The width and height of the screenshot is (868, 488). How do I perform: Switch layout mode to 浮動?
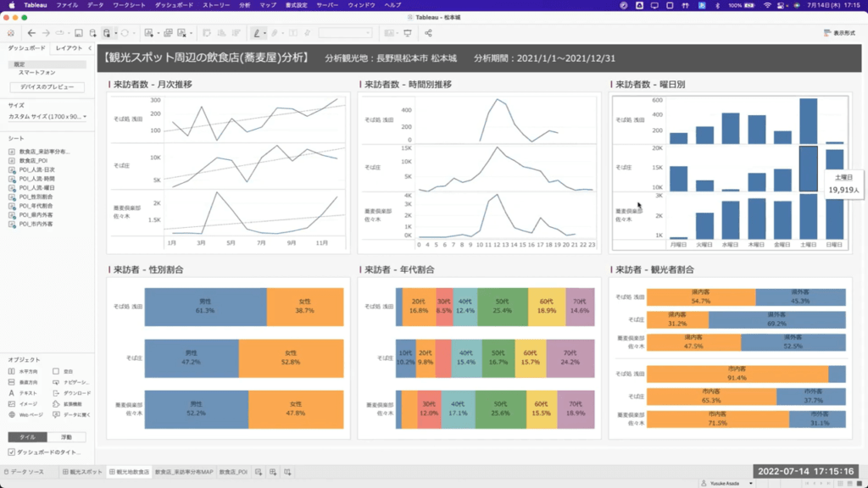(x=67, y=437)
